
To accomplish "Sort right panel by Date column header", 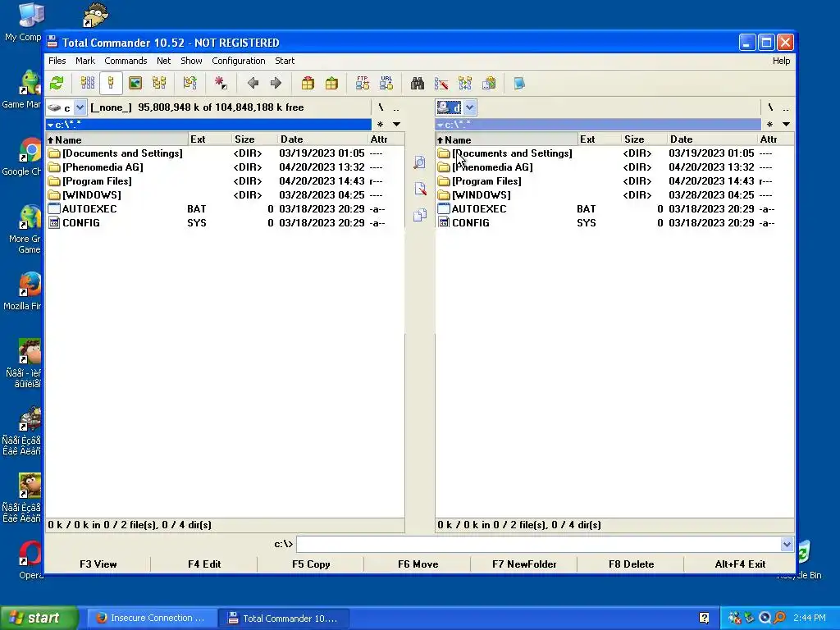I will point(711,139).
